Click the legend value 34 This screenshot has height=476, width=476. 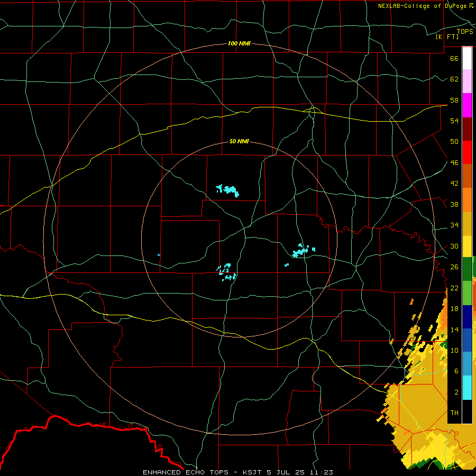point(454,225)
